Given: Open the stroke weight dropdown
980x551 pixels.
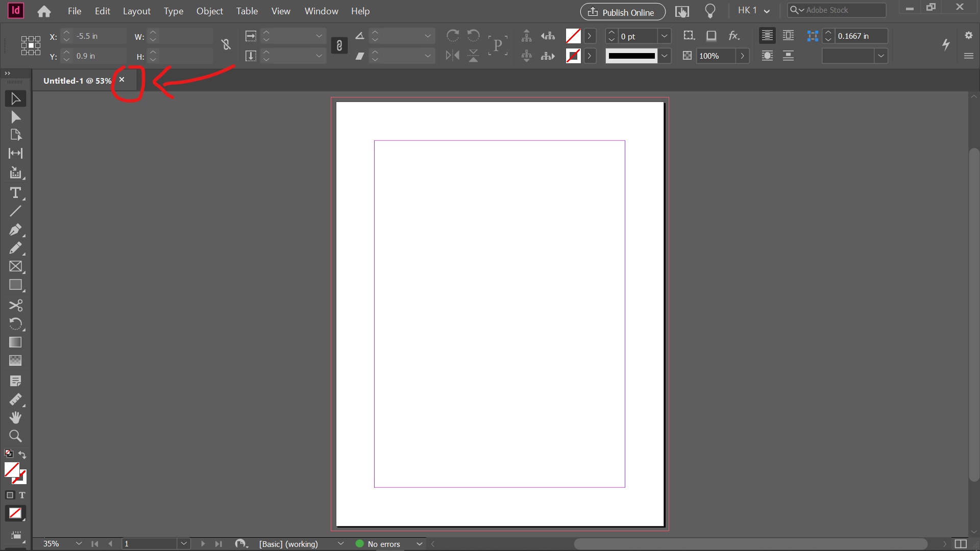Looking at the screenshot, I should click(665, 36).
